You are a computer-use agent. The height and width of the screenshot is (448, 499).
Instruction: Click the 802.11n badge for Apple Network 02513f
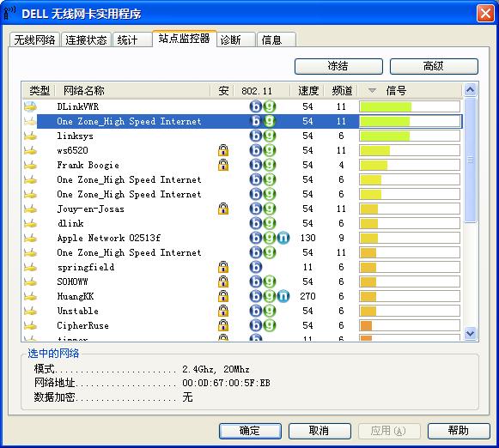pos(283,238)
